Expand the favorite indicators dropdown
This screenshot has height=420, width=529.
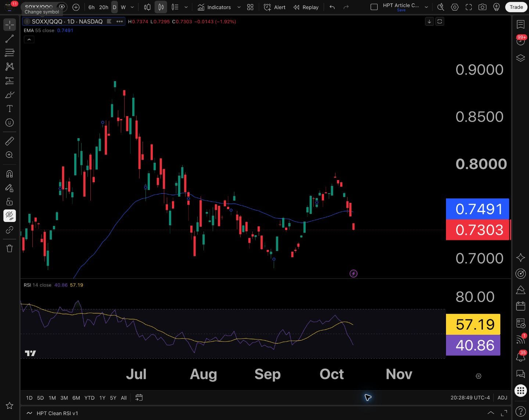click(x=239, y=7)
